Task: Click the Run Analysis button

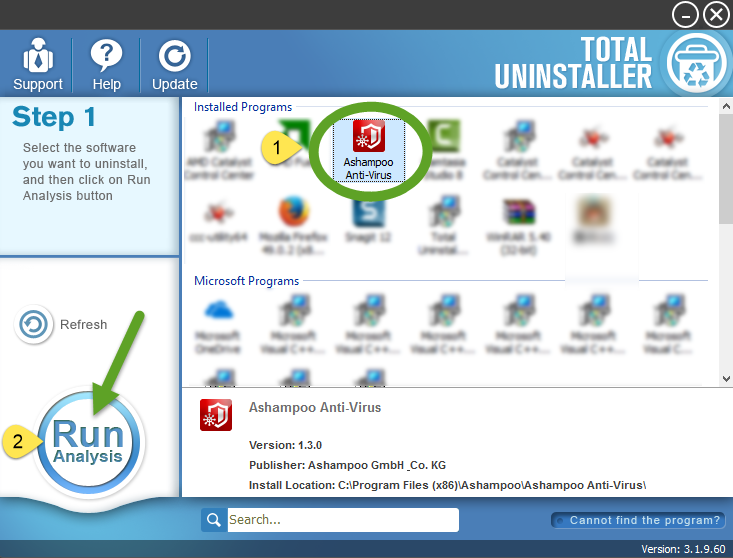Action: pyautogui.click(x=88, y=442)
